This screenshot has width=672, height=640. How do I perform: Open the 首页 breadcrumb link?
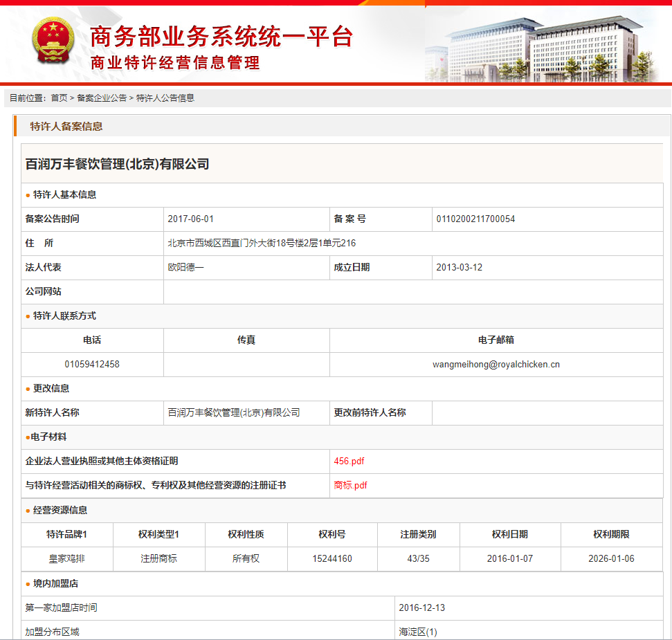tap(59, 98)
